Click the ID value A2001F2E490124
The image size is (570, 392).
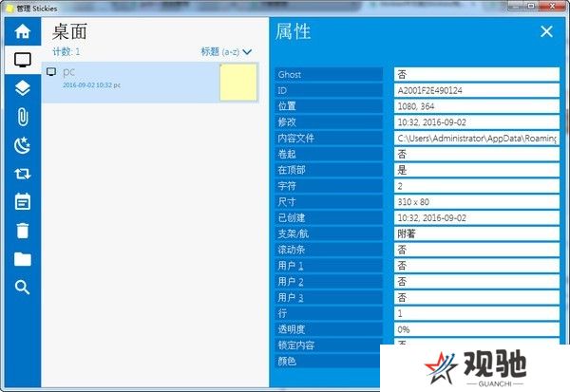(x=477, y=90)
